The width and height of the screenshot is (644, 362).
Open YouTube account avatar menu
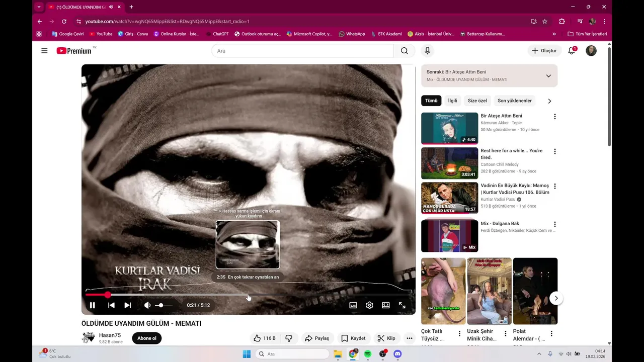591,51
